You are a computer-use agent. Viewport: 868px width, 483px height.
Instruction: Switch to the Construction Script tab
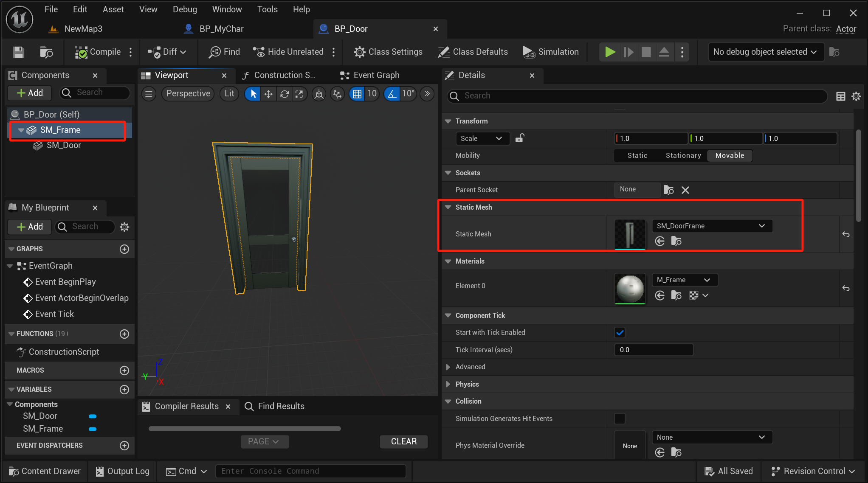tap(279, 75)
